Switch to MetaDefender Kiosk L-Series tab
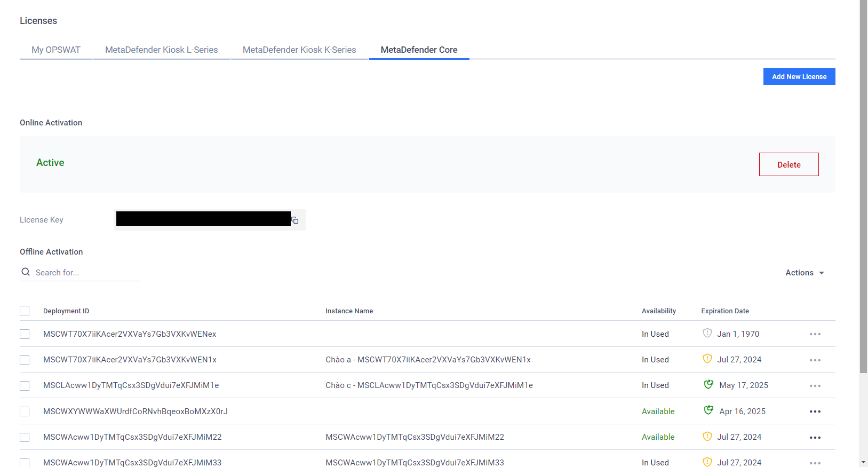868x467 pixels. coord(161,50)
